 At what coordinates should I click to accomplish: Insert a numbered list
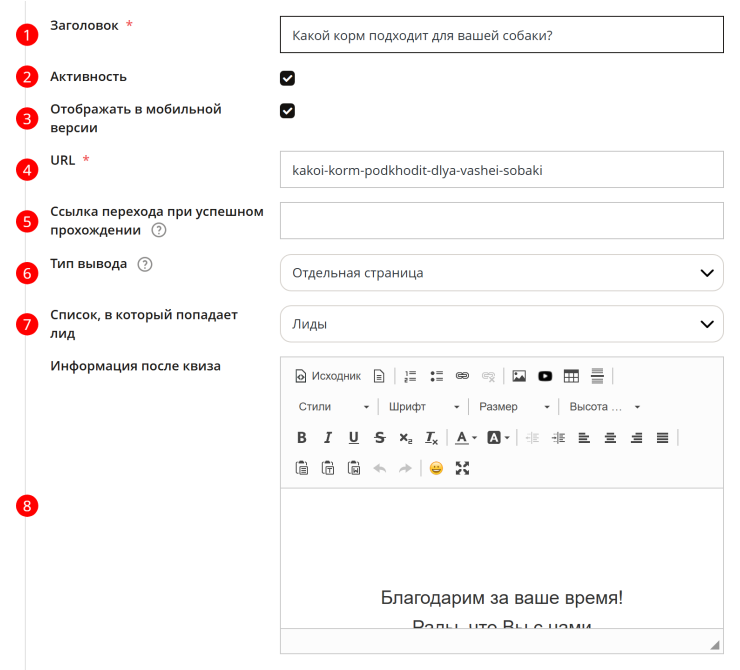point(410,376)
